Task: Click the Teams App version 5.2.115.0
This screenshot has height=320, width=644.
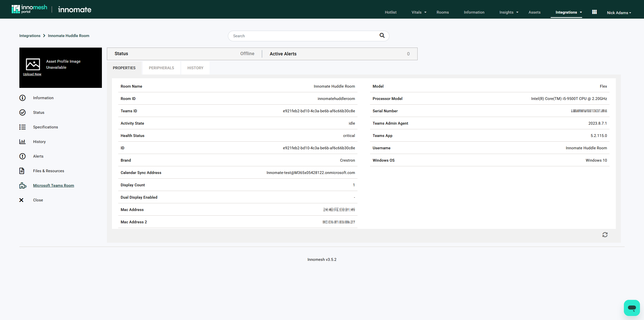Action: click(x=599, y=136)
